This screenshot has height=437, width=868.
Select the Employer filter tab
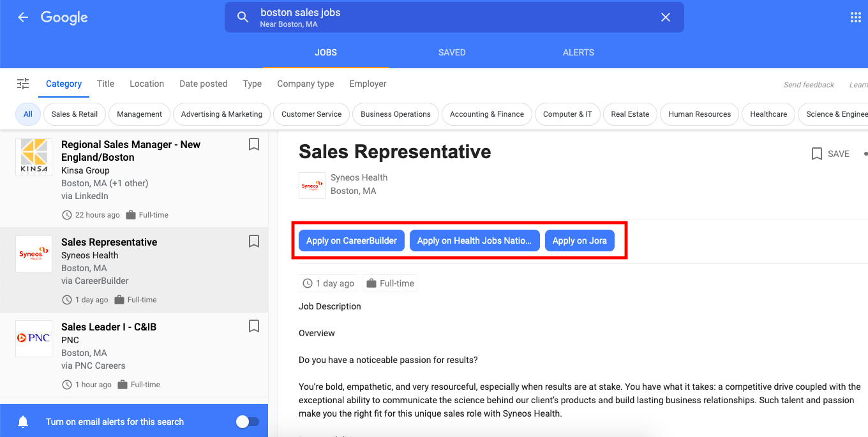point(368,84)
